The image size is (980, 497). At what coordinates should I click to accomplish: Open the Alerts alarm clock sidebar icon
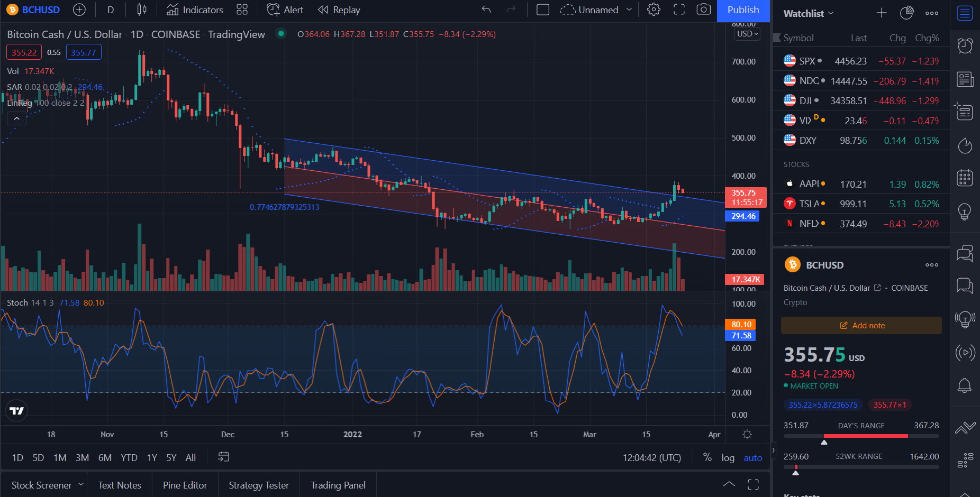(x=965, y=45)
